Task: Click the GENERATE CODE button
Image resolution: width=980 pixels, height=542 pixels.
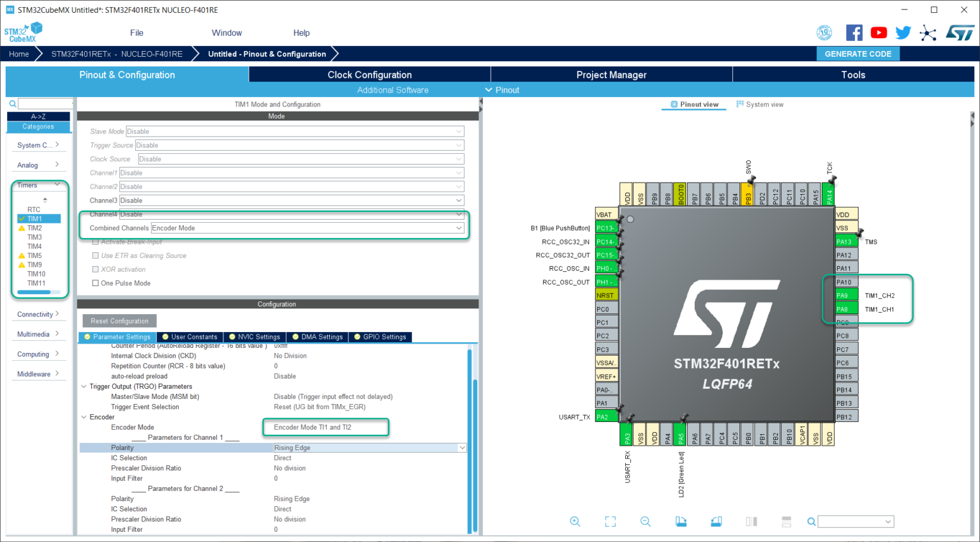Action: pyautogui.click(x=857, y=54)
